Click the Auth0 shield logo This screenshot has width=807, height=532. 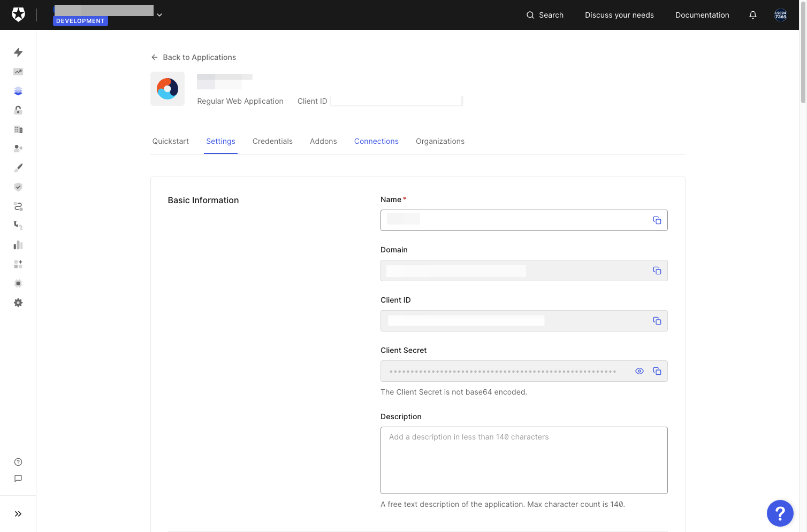(x=18, y=15)
